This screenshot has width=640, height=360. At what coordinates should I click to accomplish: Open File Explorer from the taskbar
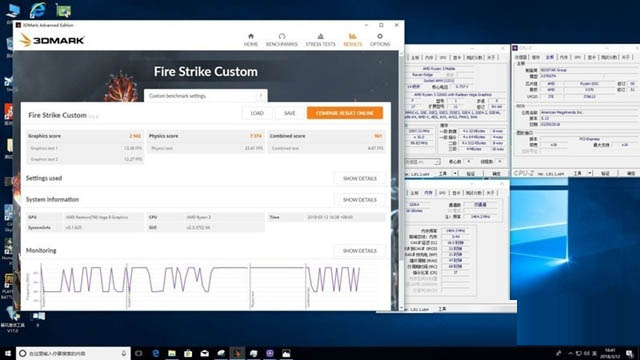pos(172,353)
